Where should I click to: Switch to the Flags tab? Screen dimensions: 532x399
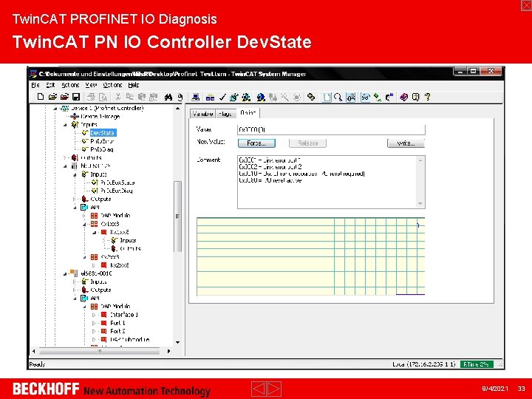[x=225, y=114]
